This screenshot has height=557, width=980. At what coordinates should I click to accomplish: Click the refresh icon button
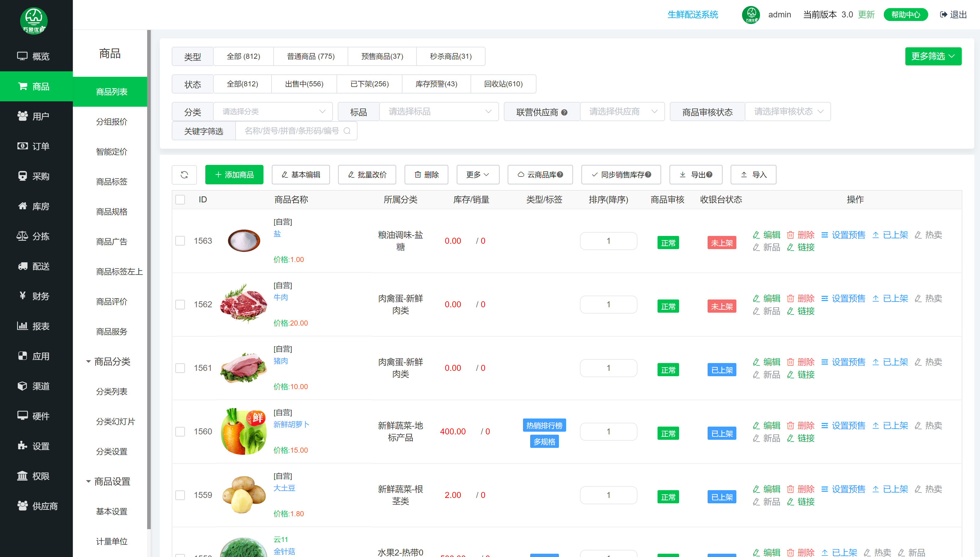pyautogui.click(x=184, y=175)
